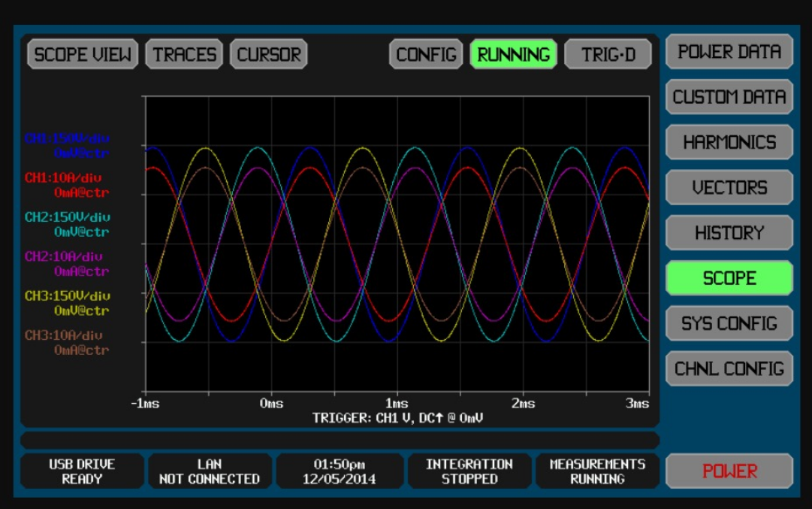The image size is (812, 509).
Task: Open the HARMONICS screen
Action: point(729,141)
